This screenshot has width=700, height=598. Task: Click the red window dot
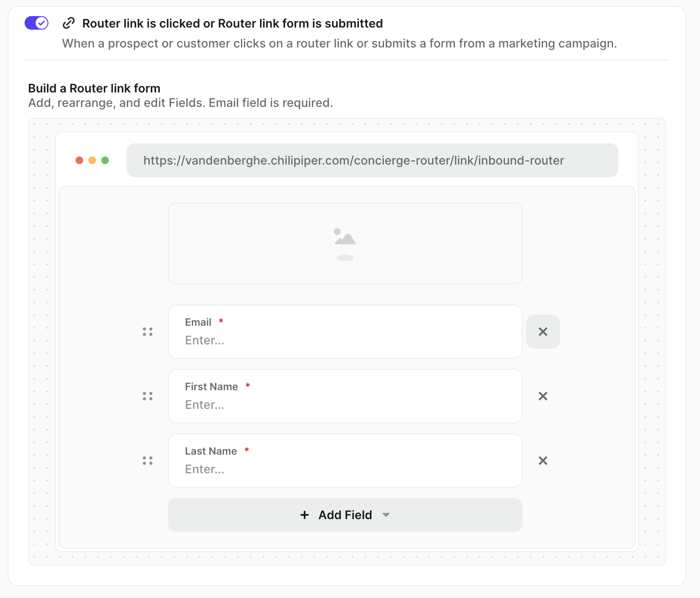[x=79, y=160]
